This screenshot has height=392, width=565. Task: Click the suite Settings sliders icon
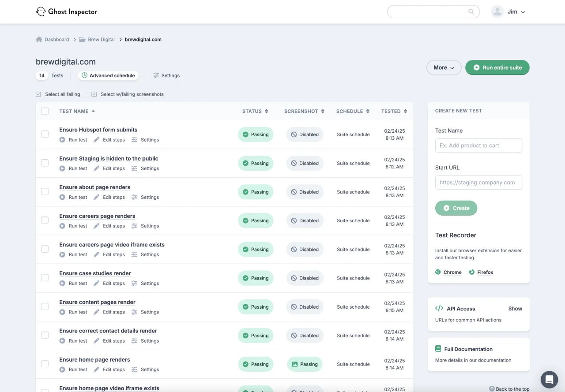[x=156, y=75]
